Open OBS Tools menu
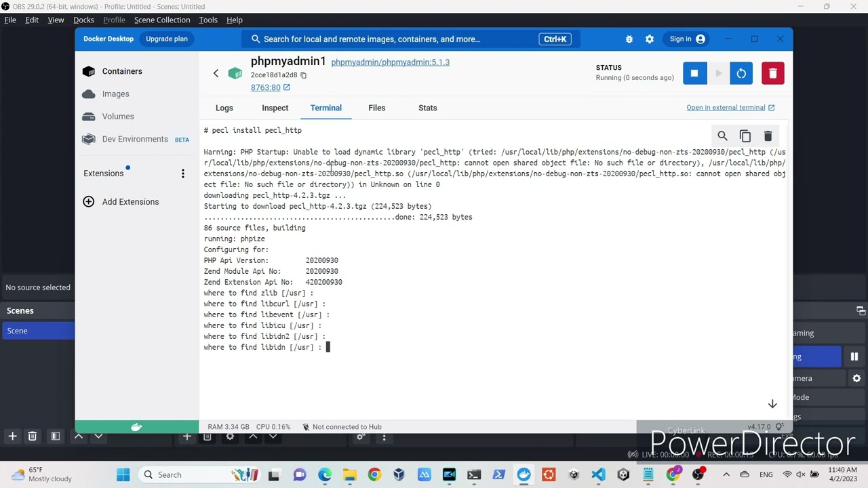The width and height of the screenshot is (868, 488). point(208,20)
